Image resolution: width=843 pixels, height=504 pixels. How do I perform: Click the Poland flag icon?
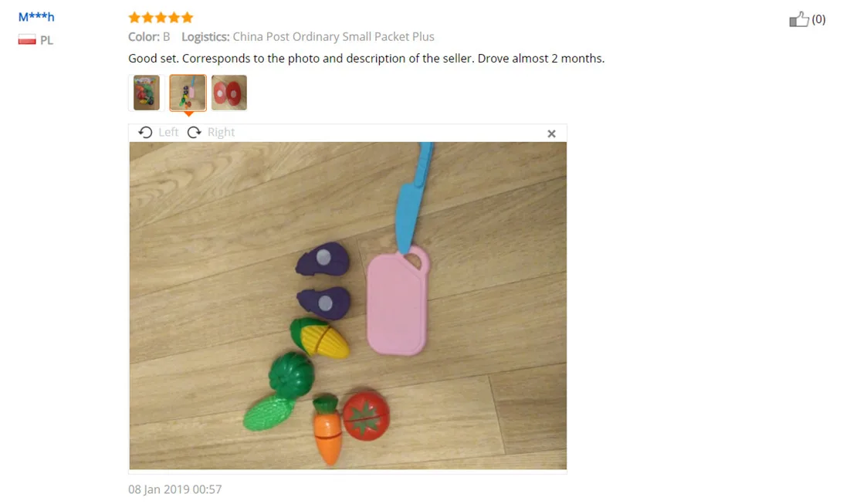tap(27, 40)
